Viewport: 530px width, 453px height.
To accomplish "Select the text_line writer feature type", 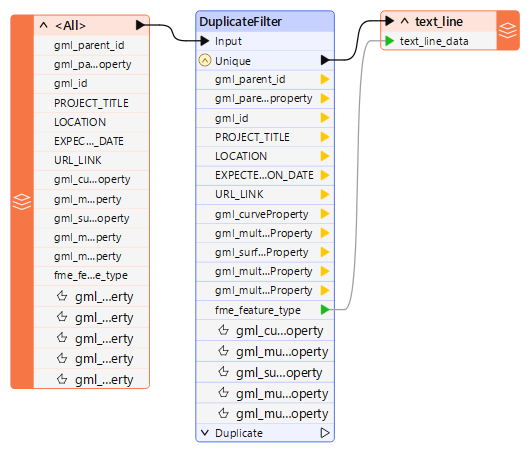I will [x=439, y=22].
